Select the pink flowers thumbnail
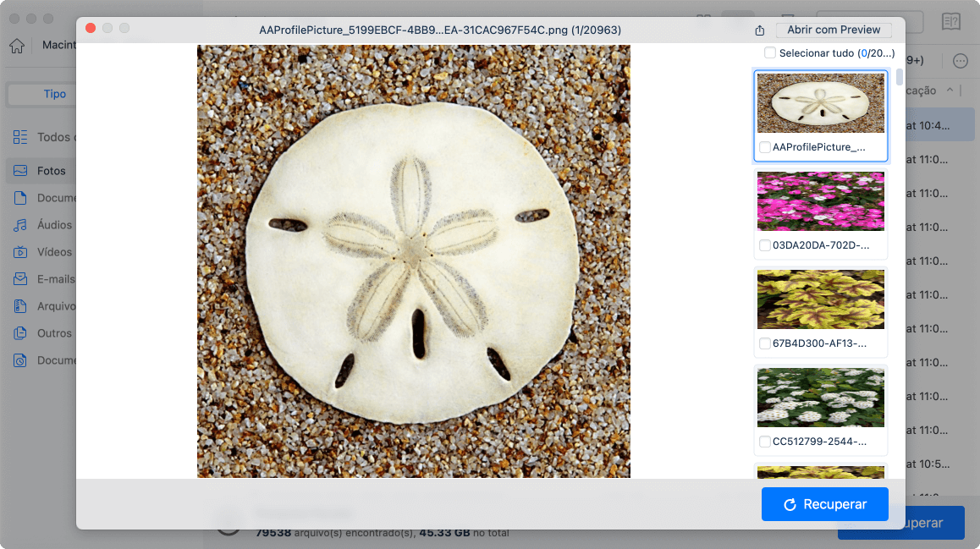 [821, 201]
